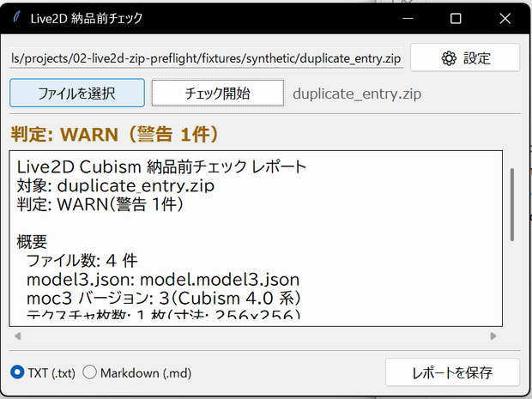Close the Live2D 納品前チェック window
The image size is (532, 399).
click(505, 18)
